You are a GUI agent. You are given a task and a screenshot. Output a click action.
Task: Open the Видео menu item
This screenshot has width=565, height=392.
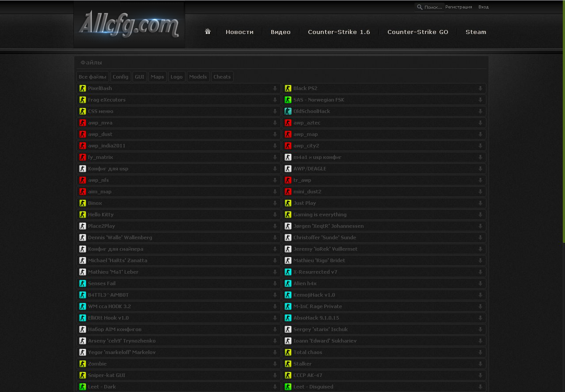(281, 32)
